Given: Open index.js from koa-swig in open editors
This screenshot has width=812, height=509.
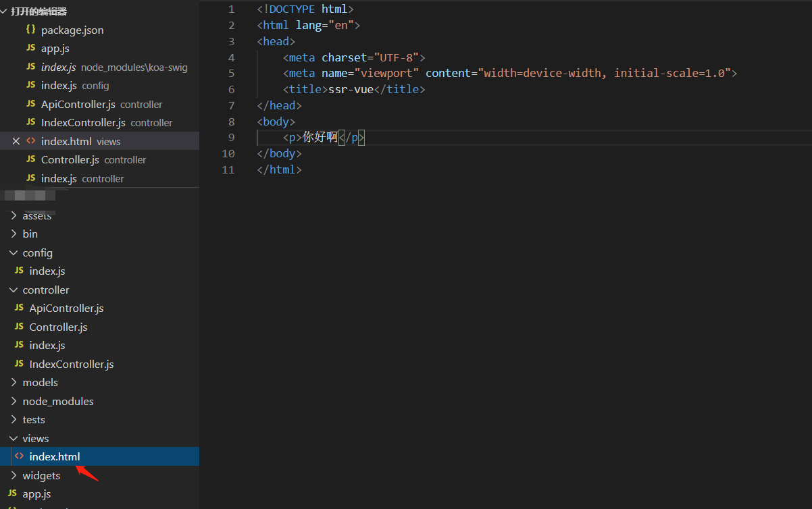Looking at the screenshot, I should 59,67.
